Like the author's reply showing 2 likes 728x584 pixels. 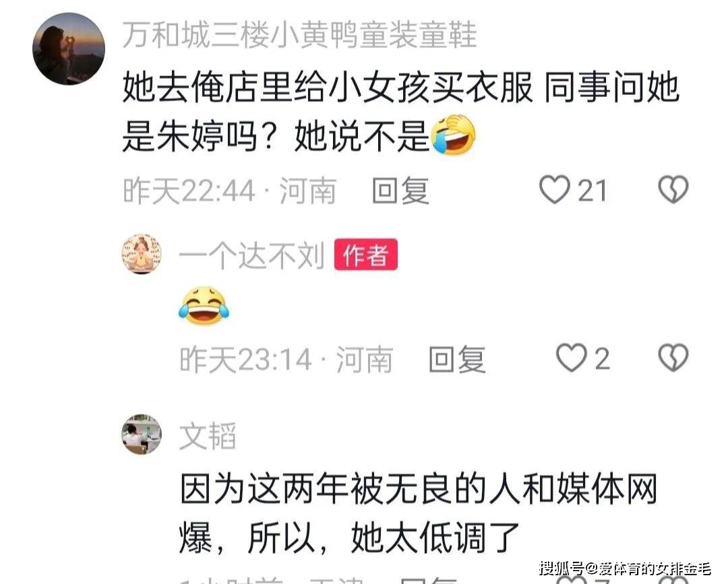(572, 358)
